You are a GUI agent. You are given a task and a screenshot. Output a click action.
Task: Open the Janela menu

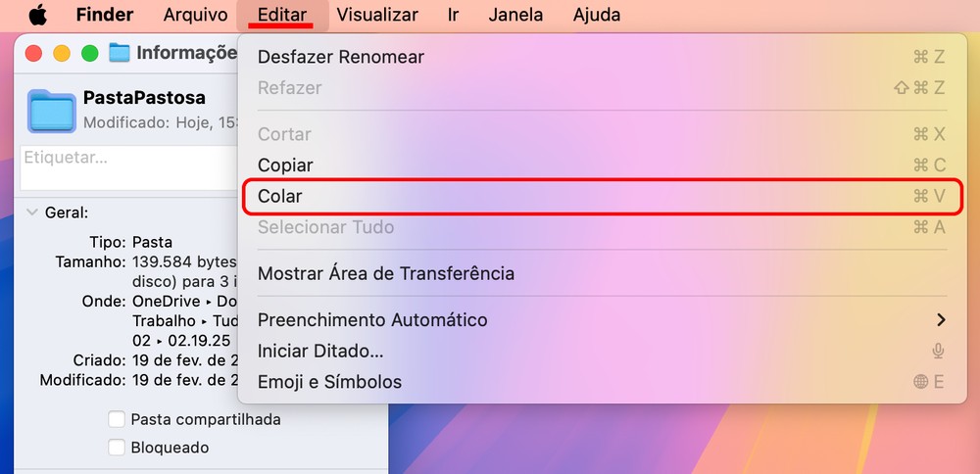click(515, 15)
